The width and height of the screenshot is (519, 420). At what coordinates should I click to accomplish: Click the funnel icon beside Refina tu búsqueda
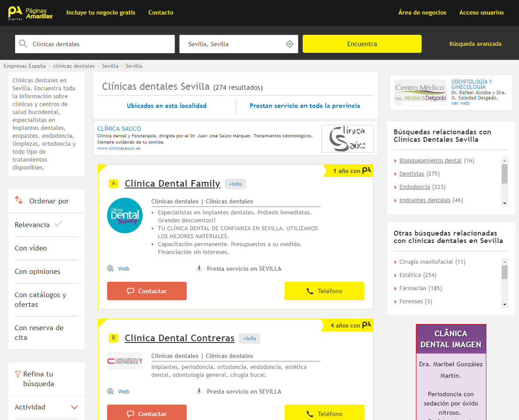pyautogui.click(x=18, y=374)
